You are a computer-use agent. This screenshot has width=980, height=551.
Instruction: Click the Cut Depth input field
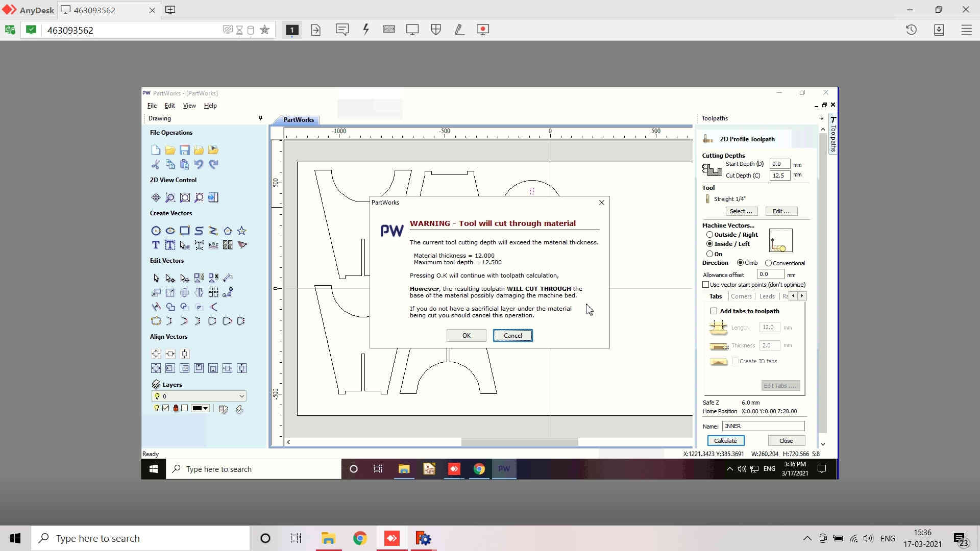click(779, 176)
